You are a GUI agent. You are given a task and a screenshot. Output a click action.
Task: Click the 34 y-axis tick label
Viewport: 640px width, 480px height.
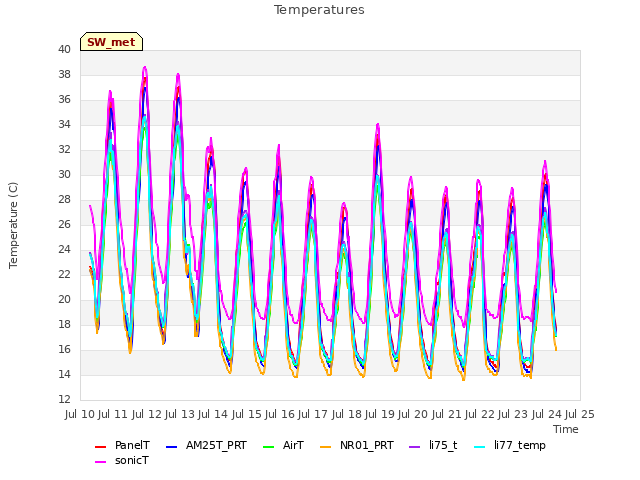click(64, 124)
